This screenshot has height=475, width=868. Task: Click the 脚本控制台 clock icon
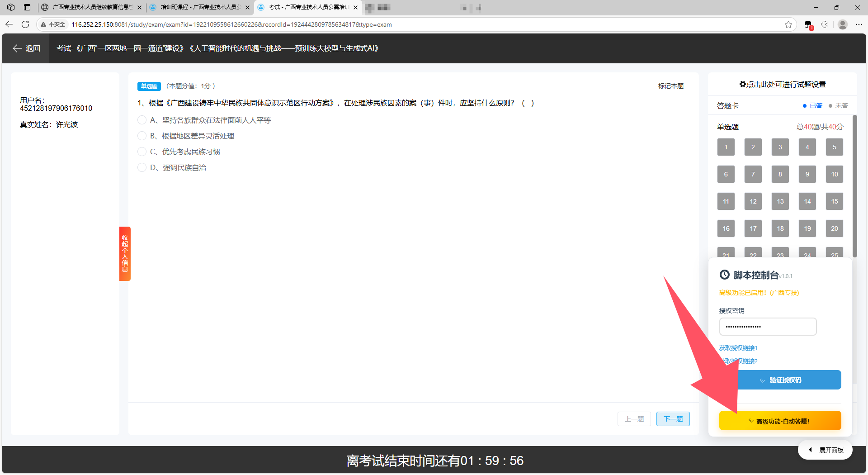tap(725, 275)
